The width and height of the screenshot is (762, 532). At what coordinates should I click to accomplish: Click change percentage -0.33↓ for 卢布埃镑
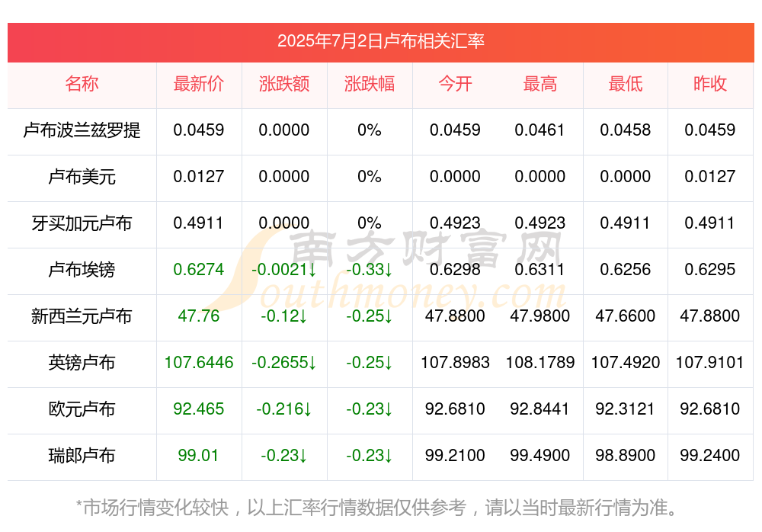(x=370, y=269)
